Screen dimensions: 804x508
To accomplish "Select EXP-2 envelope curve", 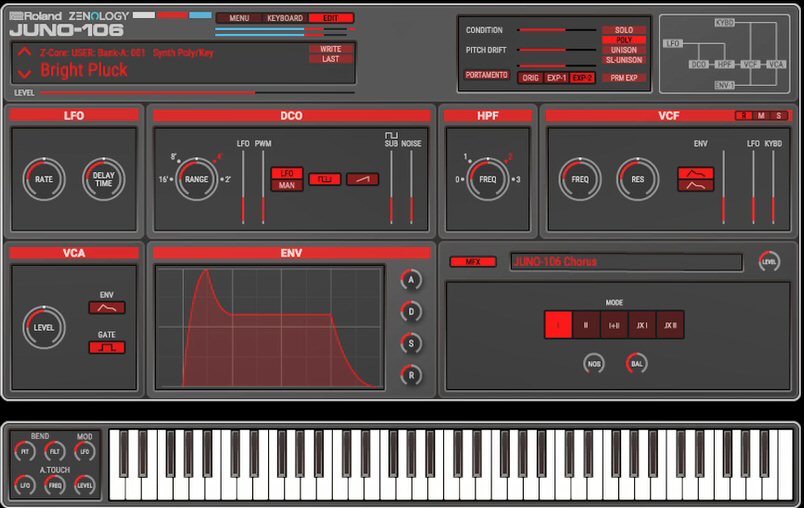I will [582, 78].
